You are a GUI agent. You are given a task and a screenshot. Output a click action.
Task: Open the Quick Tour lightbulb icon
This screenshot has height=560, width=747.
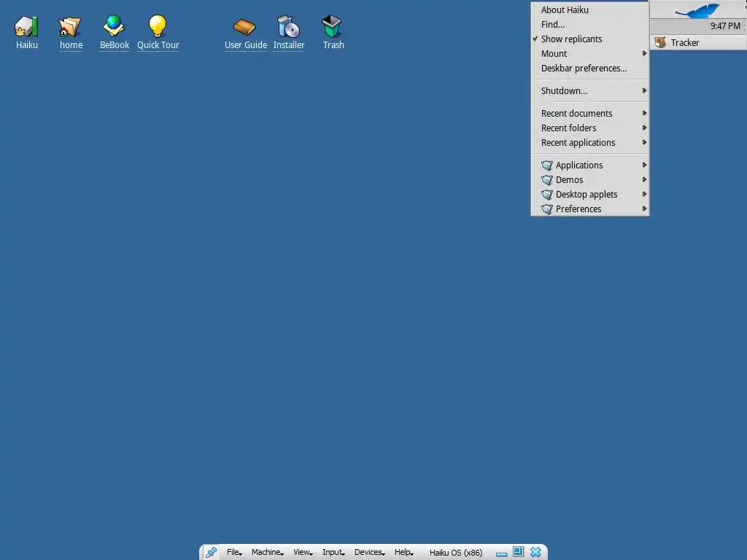coord(158,26)
